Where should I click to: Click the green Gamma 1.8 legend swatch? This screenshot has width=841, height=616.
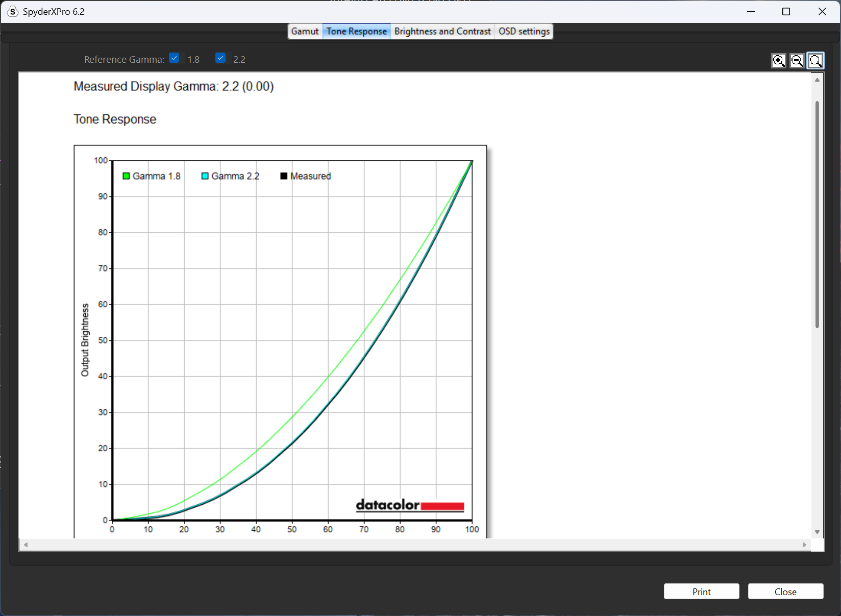126,176
